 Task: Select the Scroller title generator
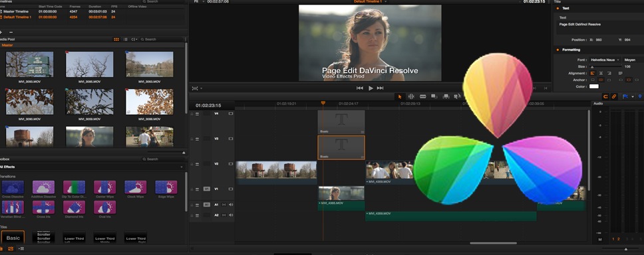(43, 237)
